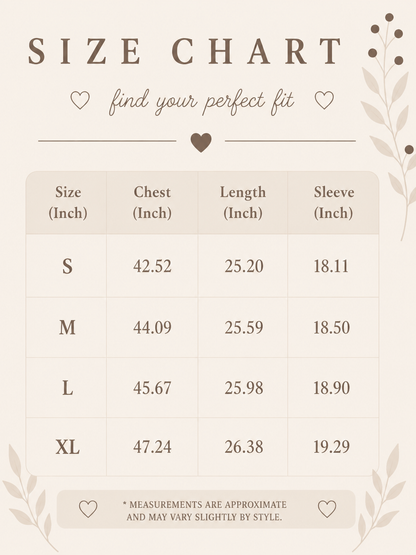Click the outlined heart left of tagline

pyautogui.click(x=80, y=100)
